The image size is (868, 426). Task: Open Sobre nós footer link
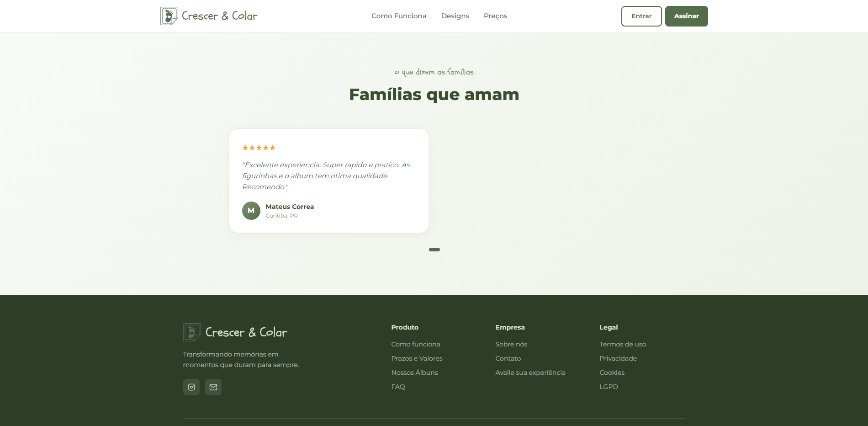tap(511, 344)
